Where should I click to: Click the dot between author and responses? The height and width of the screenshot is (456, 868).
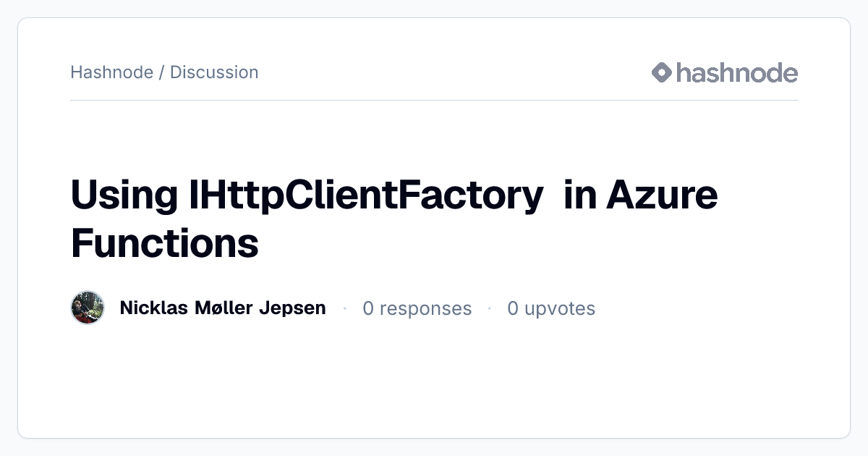coord(344,308)
